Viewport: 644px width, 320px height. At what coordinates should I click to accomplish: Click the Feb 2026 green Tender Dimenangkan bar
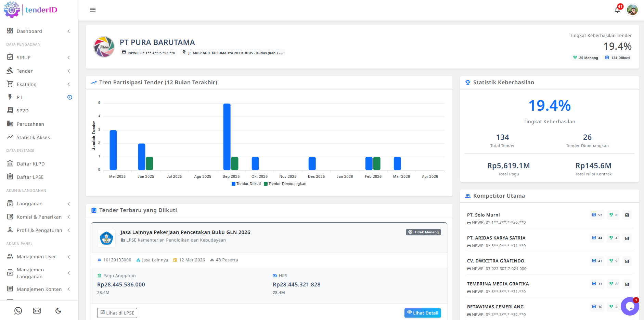377,163
